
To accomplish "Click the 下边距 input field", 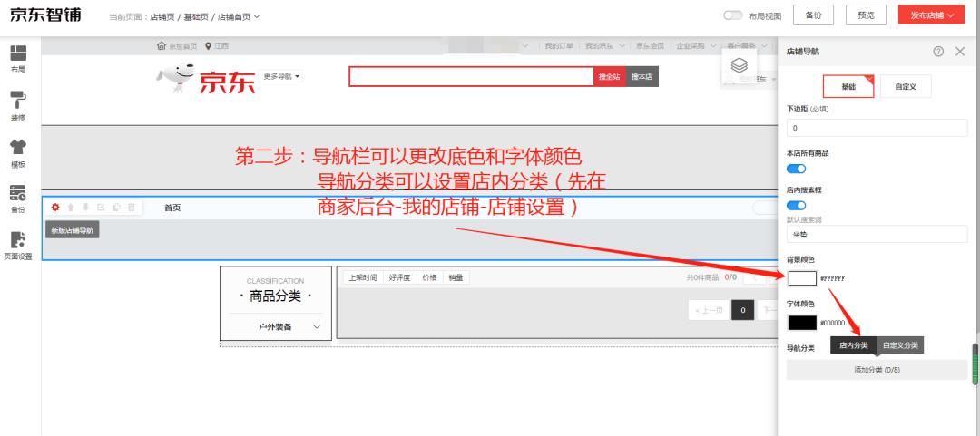I will point(877,128).
